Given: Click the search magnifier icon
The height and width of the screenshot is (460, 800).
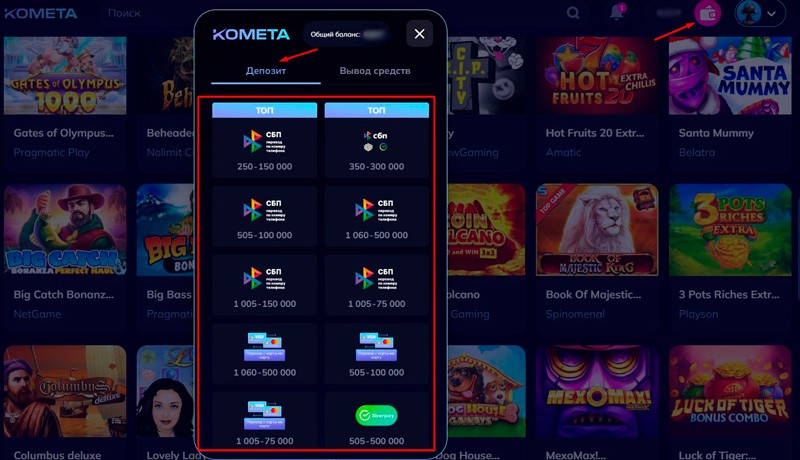Looking at the screenshot, I should pos(573,13).
